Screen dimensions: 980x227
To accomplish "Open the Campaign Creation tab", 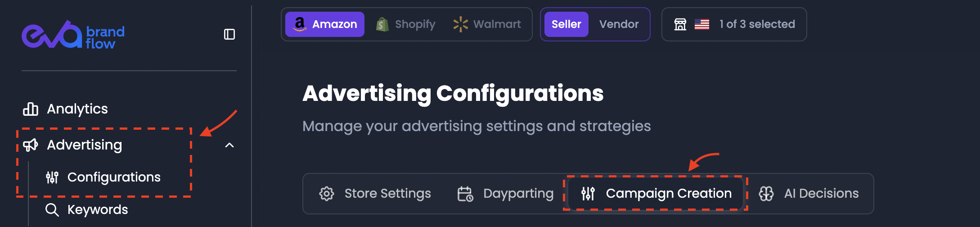I will [656, 194].
